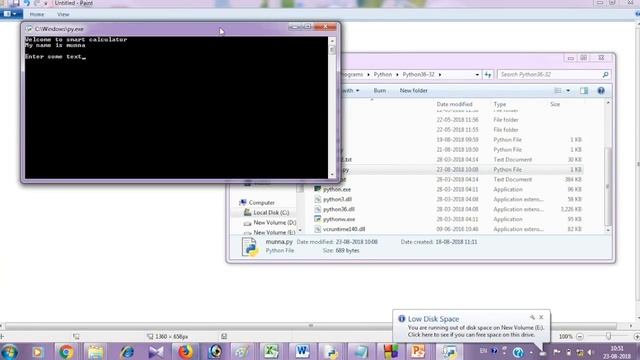Show hidden system tray icons arrow

531,352
